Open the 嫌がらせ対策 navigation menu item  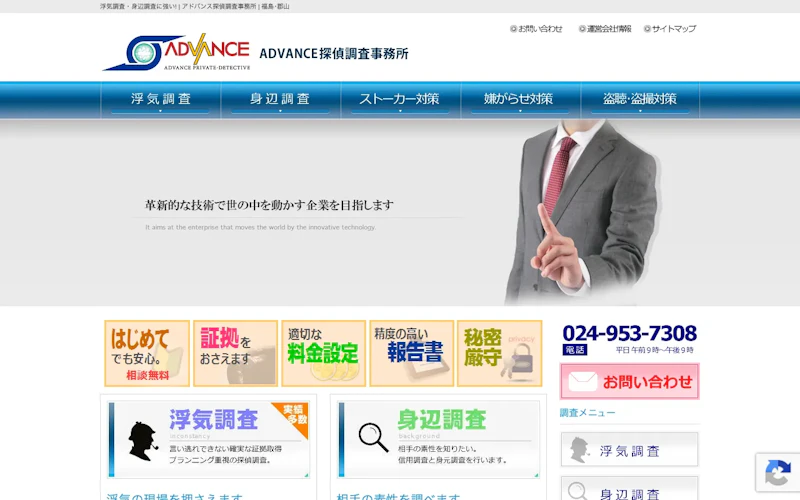pos(520,99)
